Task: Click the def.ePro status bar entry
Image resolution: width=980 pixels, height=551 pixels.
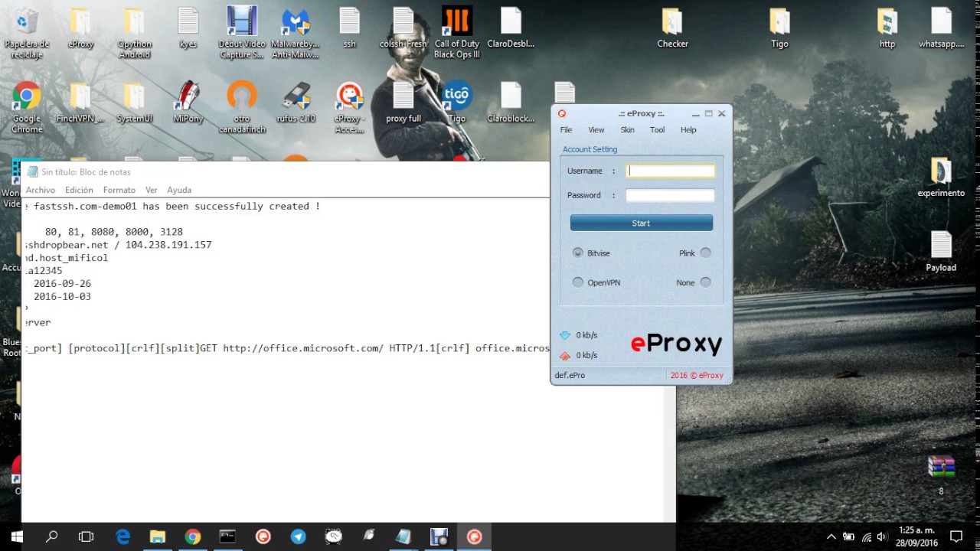Action: (x=570, y=376)
